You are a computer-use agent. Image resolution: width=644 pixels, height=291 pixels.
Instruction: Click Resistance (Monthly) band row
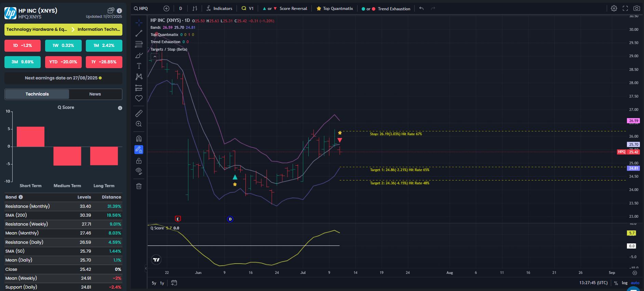pos(63,206)
